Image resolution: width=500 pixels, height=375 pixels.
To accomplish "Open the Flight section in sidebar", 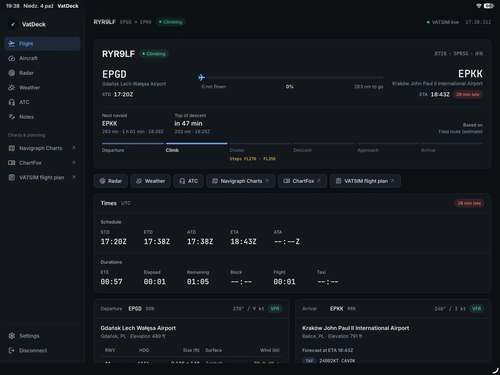I will pos(42,44).
